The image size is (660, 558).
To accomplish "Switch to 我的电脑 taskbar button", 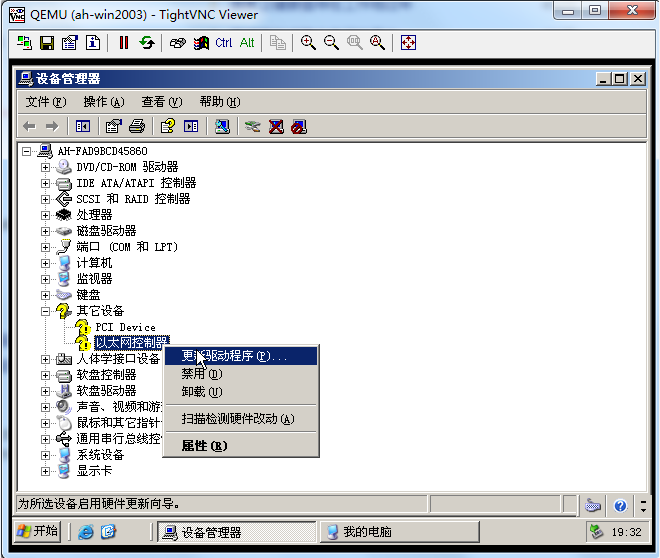I will pos(367,532).
